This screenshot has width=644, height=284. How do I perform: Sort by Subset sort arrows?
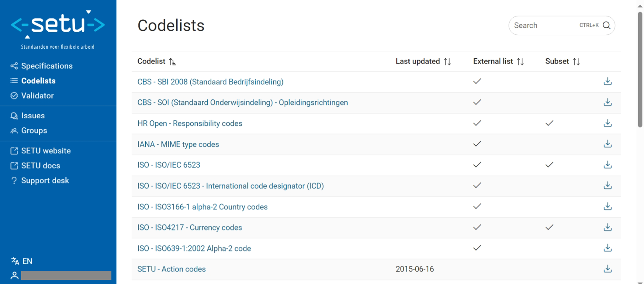click(576, 62)
